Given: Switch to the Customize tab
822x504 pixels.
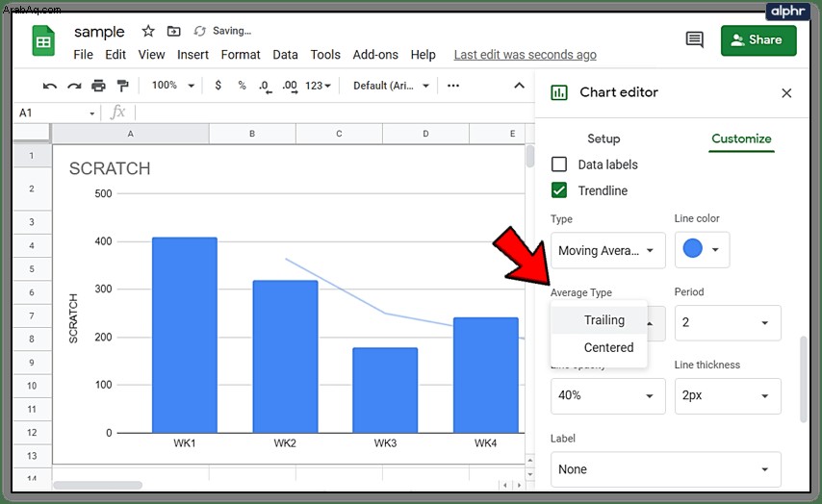Looking at the screenshot, I should pos(741,139).
